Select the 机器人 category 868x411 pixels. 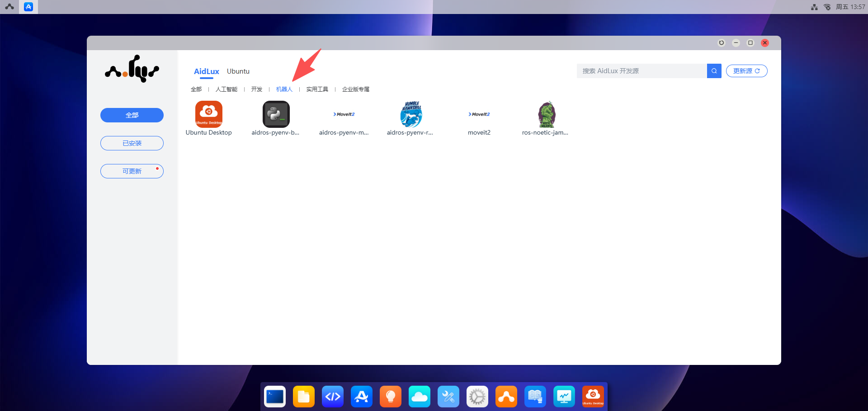284,89
